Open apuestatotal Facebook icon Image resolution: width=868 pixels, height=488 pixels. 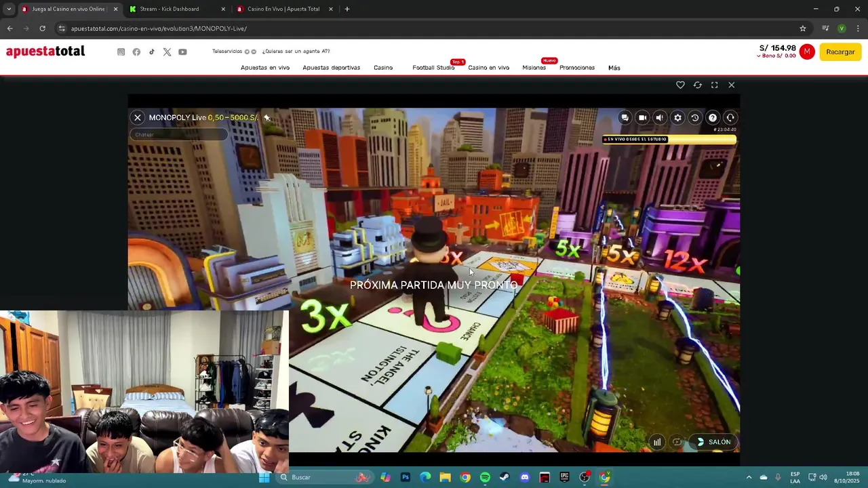136,52
